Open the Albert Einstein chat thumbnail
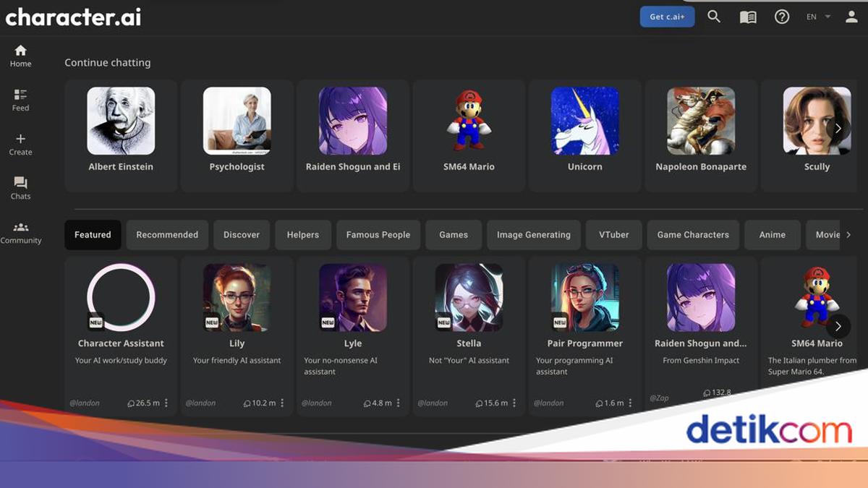The image size is (868, 488). pyautogui.click(x=121, y=121)
